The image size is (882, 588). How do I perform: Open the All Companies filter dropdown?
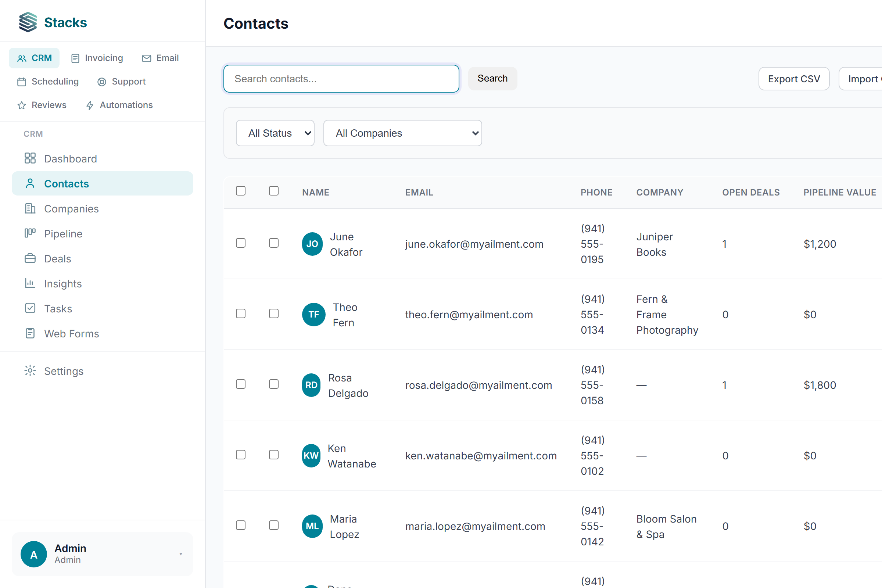(403, 133)
